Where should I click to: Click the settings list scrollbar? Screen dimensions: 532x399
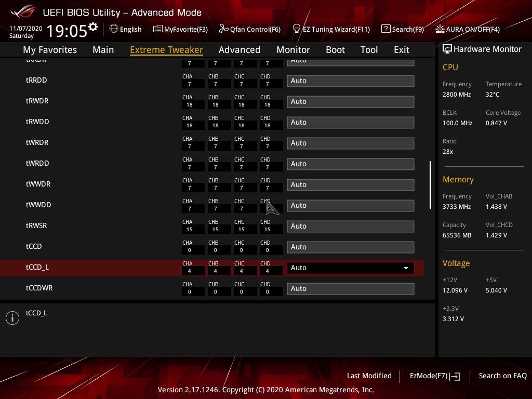point(430,185)
